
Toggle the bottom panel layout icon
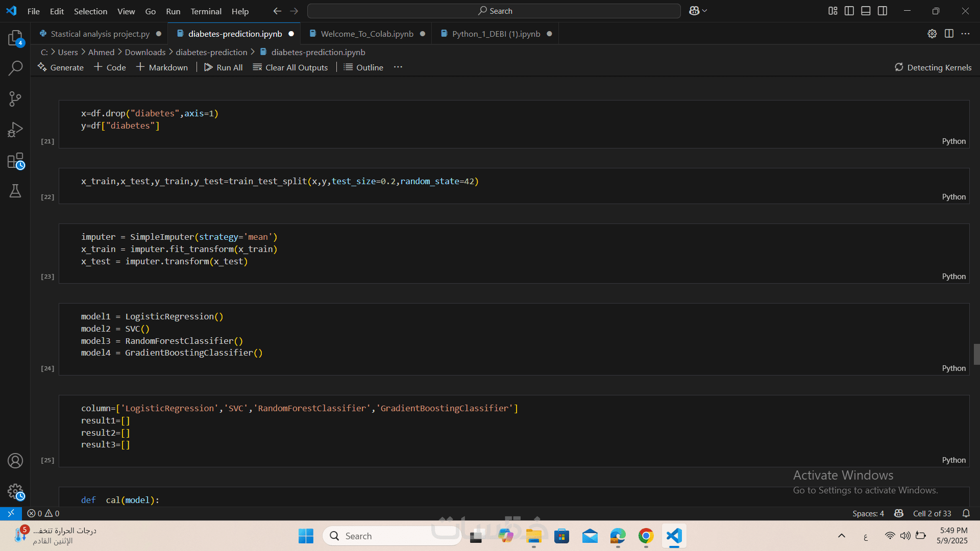866,11
